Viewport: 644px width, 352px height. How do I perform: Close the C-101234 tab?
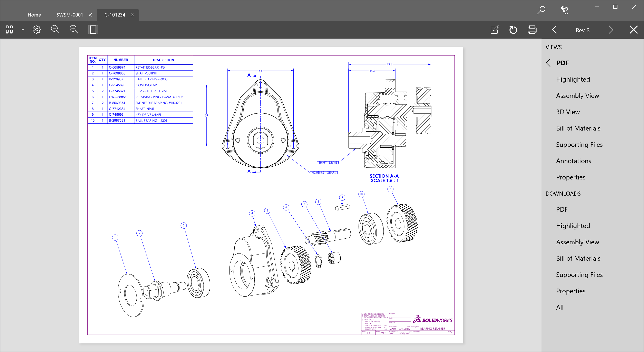pos(133,15)
